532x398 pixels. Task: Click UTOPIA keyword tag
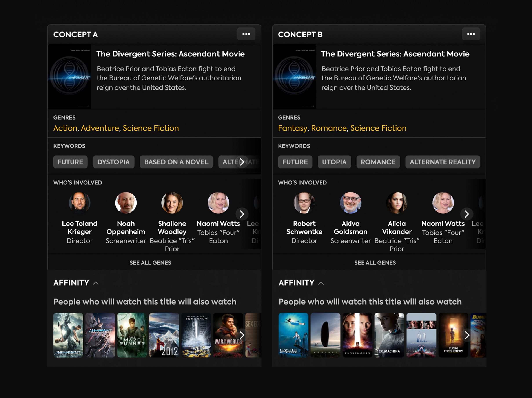pos(334,162)
